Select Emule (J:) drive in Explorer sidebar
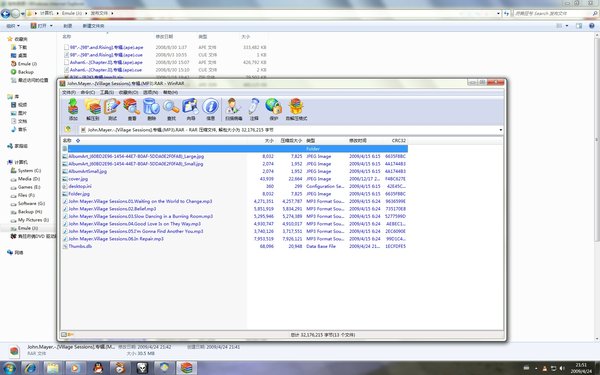Viewport: 600px width, 375px height. pyautogui.click(x=28, y=228)
